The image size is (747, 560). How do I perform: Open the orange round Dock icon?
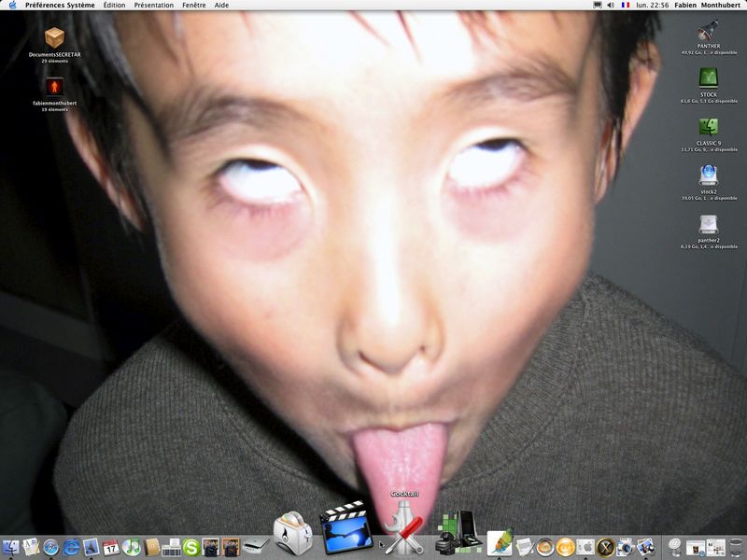click(566, 547)
